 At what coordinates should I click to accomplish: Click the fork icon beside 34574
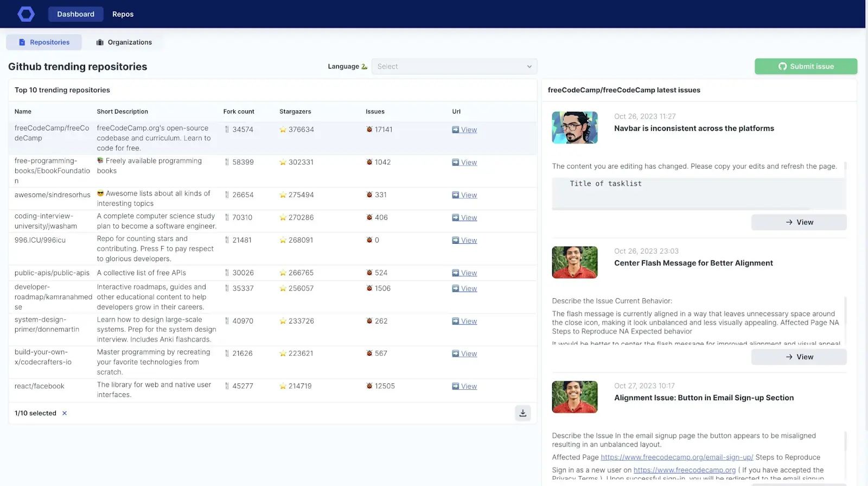(227, 130)
